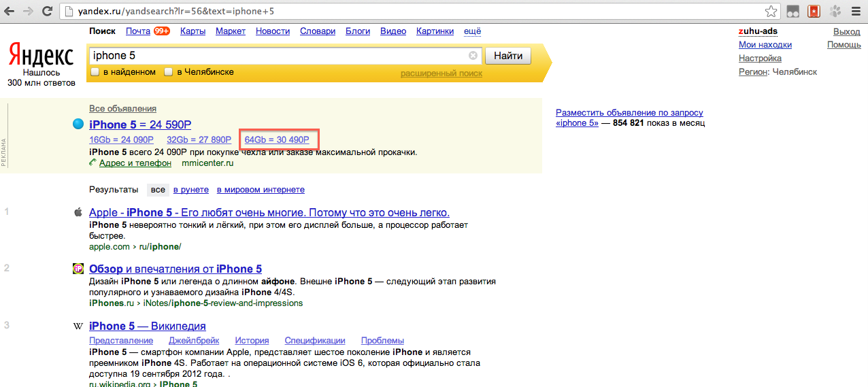Image resolution: width=868 pixels, height=387 pixels.
Task: Open the '16Gb = 24 090Р' link
Action: coord(122,140)
